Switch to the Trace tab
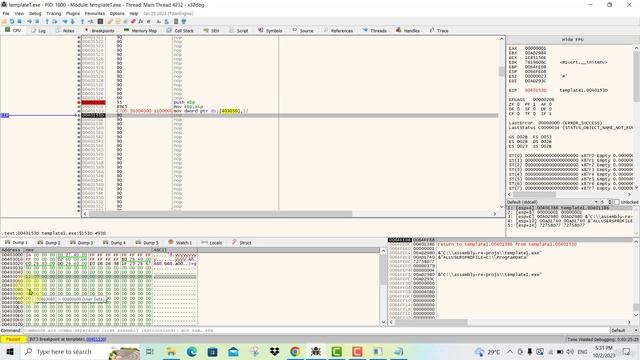The width and height of the screenshot is (640, 360). [x=439, y=31]
